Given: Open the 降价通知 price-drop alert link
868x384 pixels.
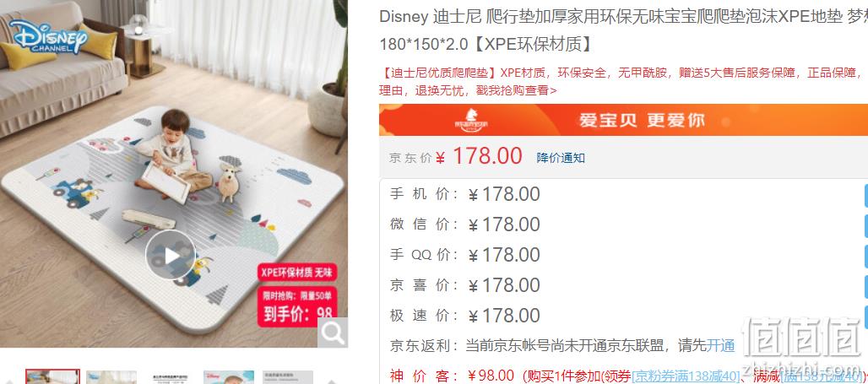Looking at the screenshot, I should click(561, 158).
